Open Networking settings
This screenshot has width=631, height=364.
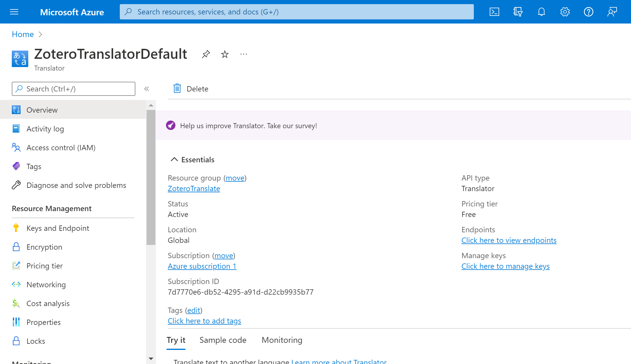46,284
